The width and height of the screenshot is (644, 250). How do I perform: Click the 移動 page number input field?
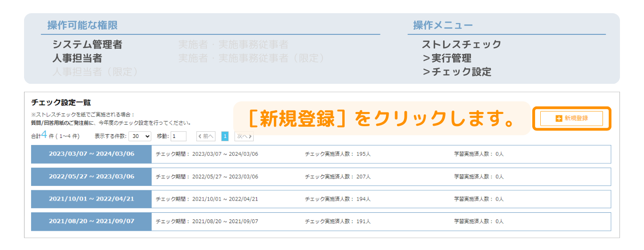(179, 137)
